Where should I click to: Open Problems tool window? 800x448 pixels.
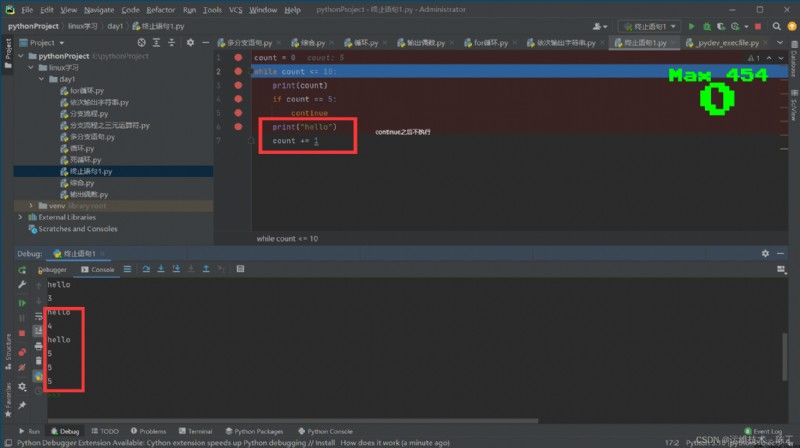pyautogui.click(x=148, y=432)
